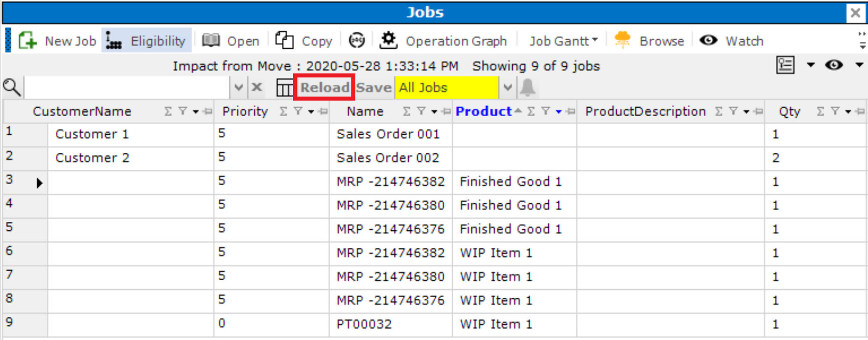The height and width of the screenshot is (340, 868).
Task: Click the WIP Item 1 cell in row 7
Action: pos(515,277)
